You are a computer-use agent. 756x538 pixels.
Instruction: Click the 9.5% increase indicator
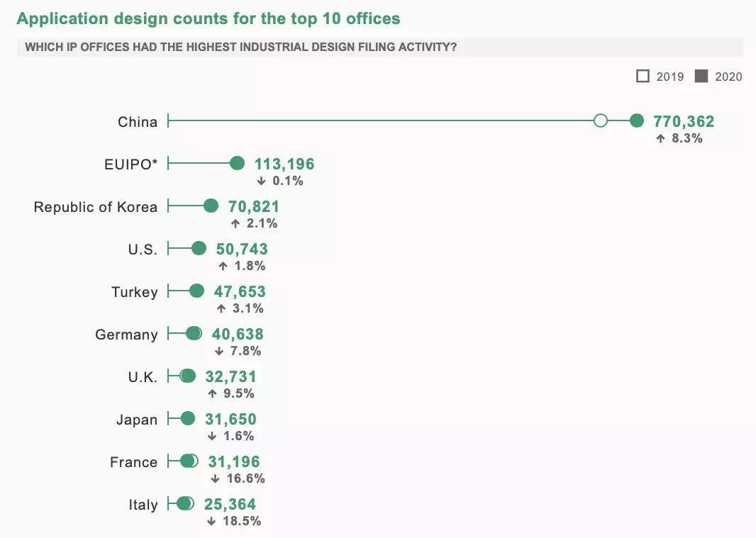(231, 393)
